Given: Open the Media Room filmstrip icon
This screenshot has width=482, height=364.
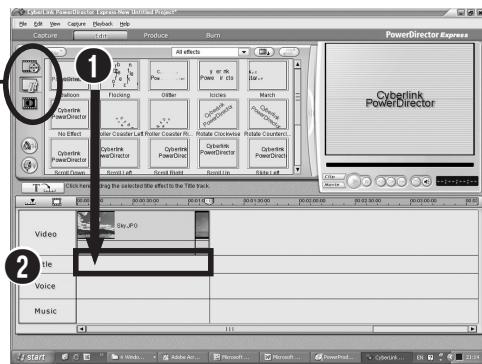Looking at the screenshot, I should 31,67.
